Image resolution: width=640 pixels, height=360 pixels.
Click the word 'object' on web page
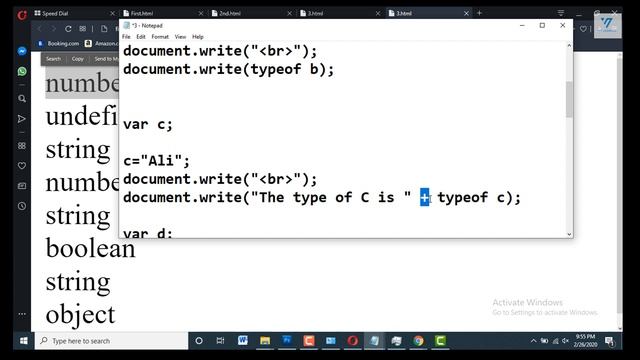click(80, 314)
